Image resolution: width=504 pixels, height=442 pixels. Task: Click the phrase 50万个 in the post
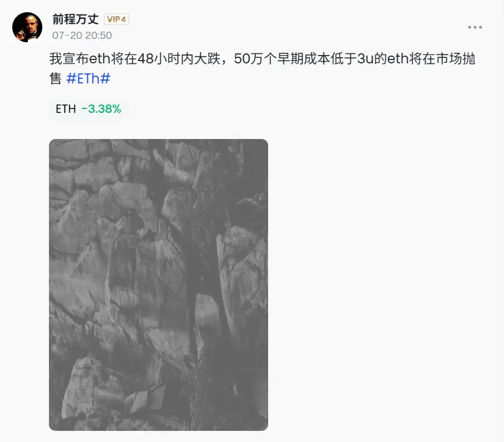point(255,59)
